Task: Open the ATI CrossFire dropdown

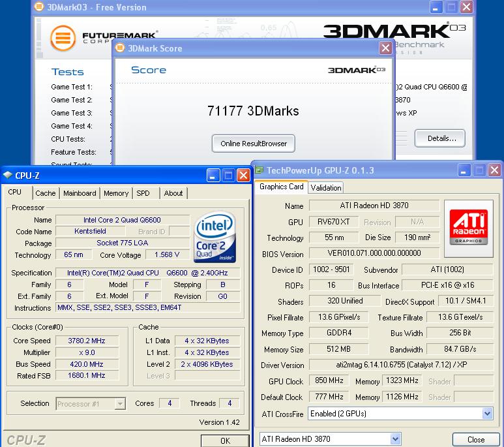Action: pos(487,414)
